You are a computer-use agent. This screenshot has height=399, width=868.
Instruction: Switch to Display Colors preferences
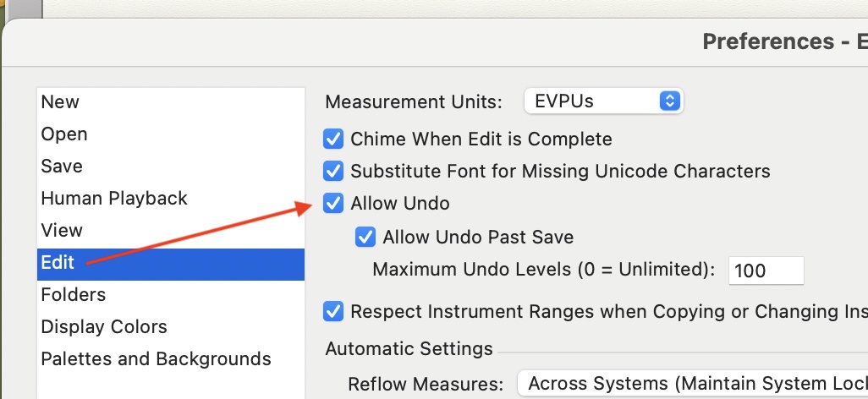click(104, 327)
